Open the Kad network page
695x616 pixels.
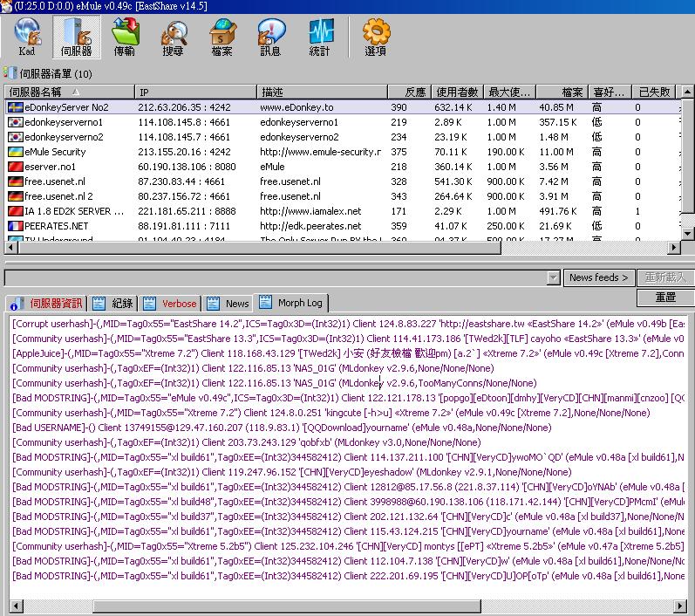[x=27, y=38]
